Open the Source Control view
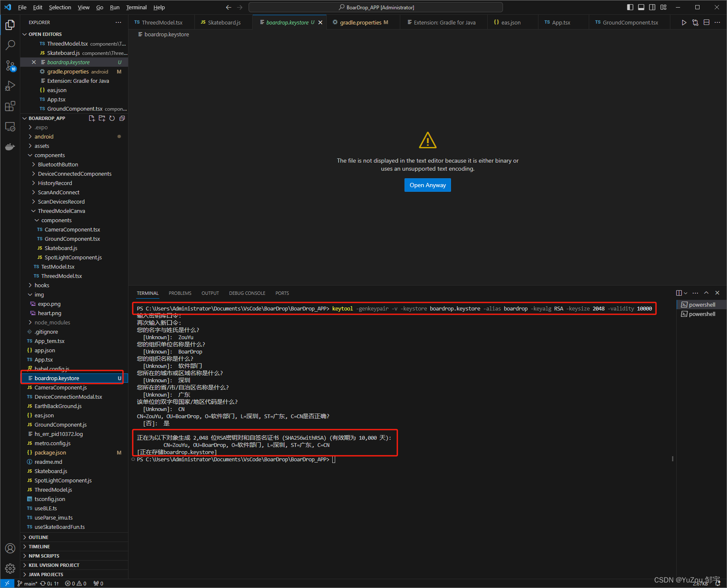The width and height of the screenshot is (727, 588). 10,65
